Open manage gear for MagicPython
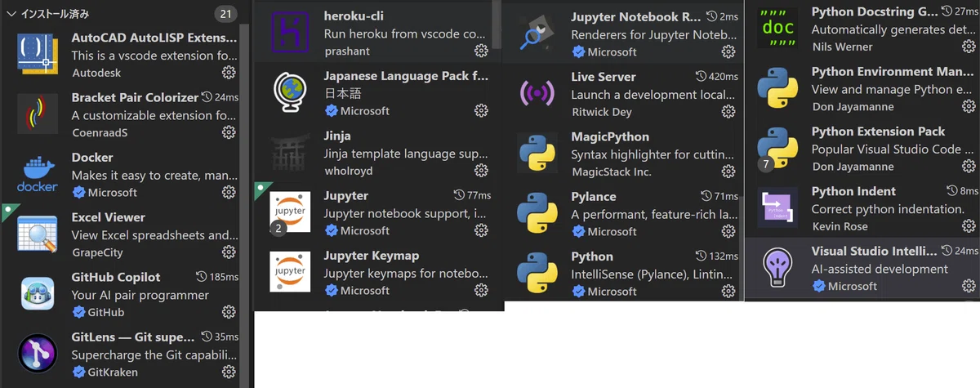The width and height of the screenshot is (980, 388). pos(728,172)
